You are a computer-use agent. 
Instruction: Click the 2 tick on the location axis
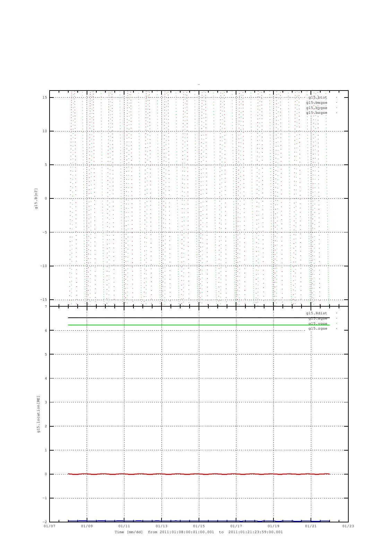[46, 426]
